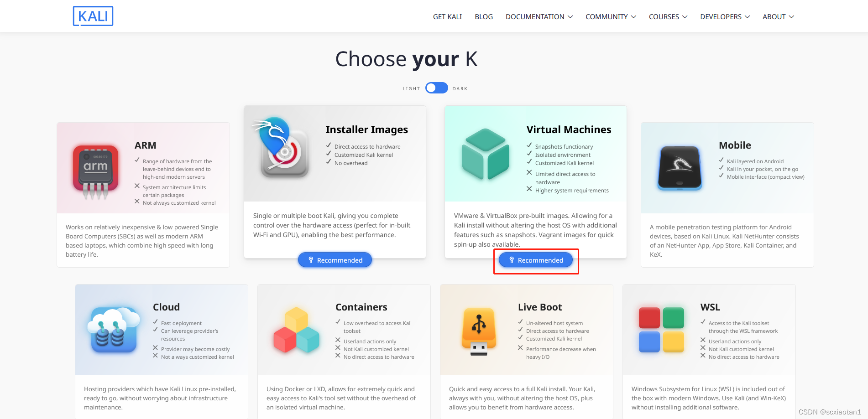The width and height of the screenshot is (868, 419).
Task: Click "Higher system requirements" in Virtual Machines
Action: (x=572, y=191)
